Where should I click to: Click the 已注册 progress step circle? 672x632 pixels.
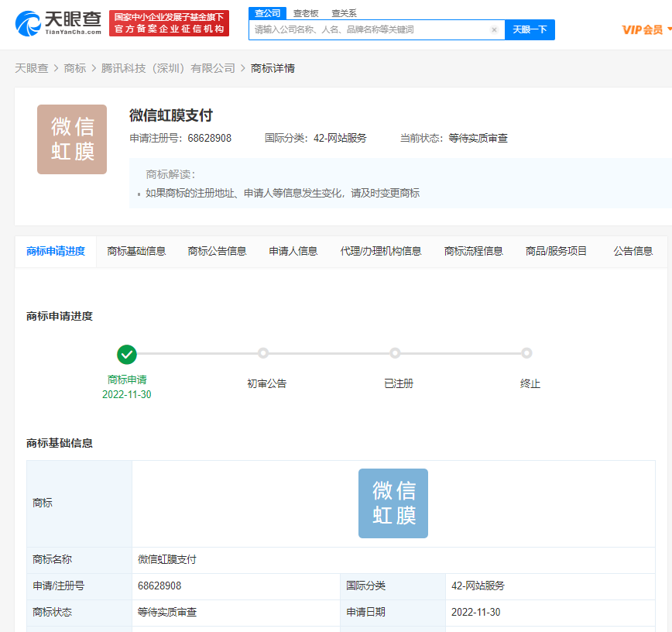[x=395, y=353]
